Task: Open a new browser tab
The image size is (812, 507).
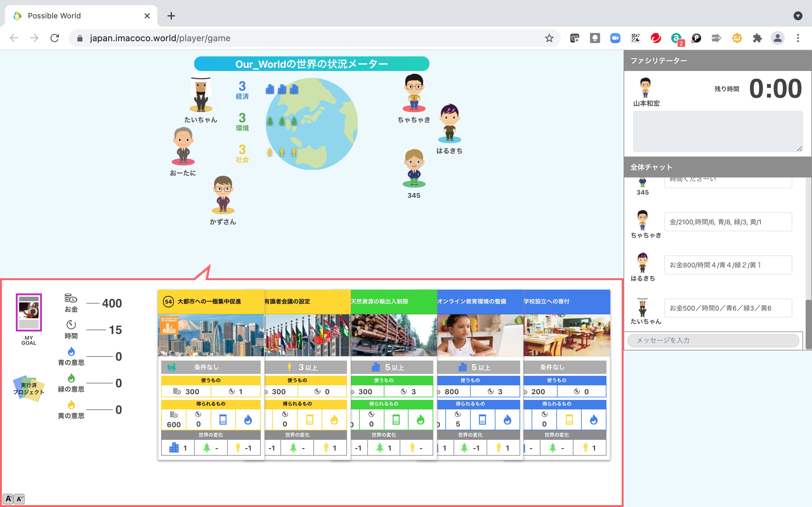Action: tap(171, 16)
